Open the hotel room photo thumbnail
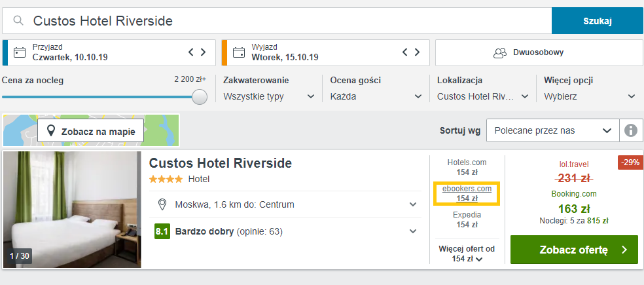 pos(72,210)
